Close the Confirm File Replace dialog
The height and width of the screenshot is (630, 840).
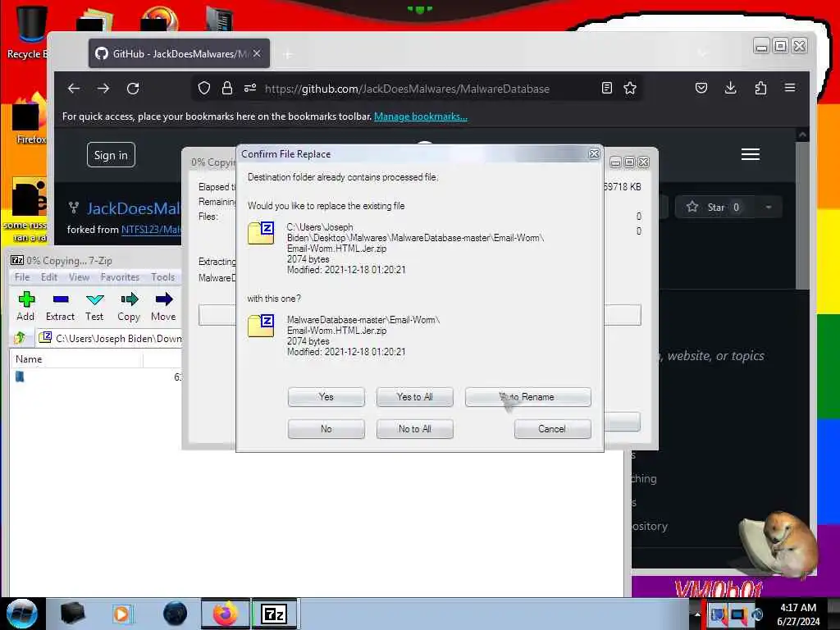coord(594,153)
